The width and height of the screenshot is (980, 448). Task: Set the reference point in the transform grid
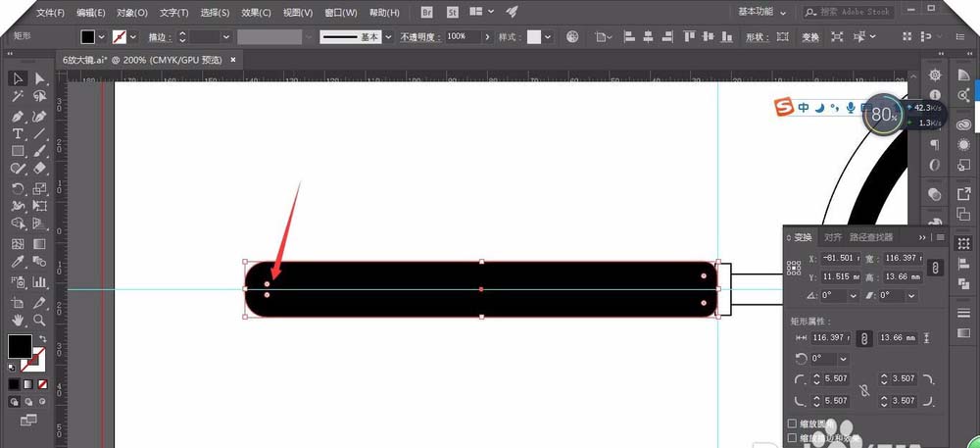[x=794, y=268]
